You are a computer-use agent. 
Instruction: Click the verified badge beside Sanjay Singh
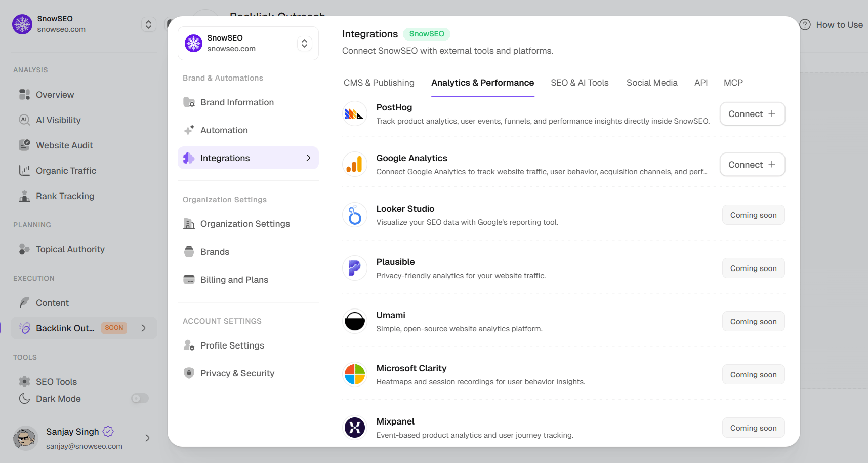point(108,432)
